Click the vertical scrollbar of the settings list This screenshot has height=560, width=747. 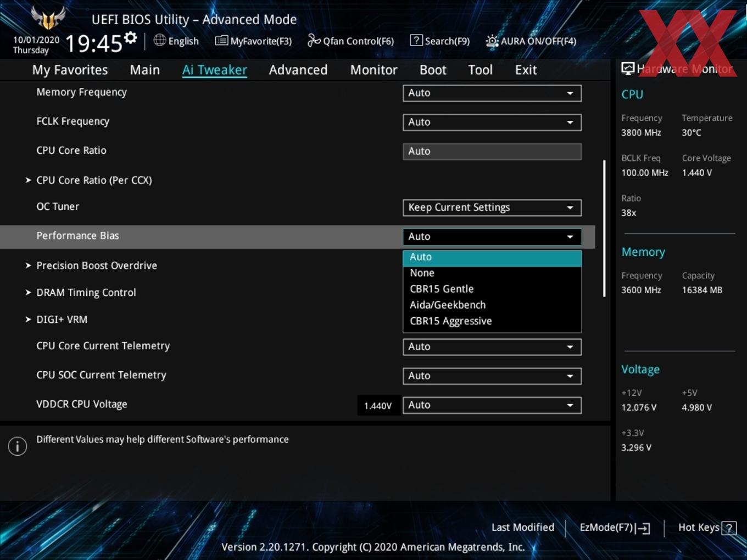[604, 228]
